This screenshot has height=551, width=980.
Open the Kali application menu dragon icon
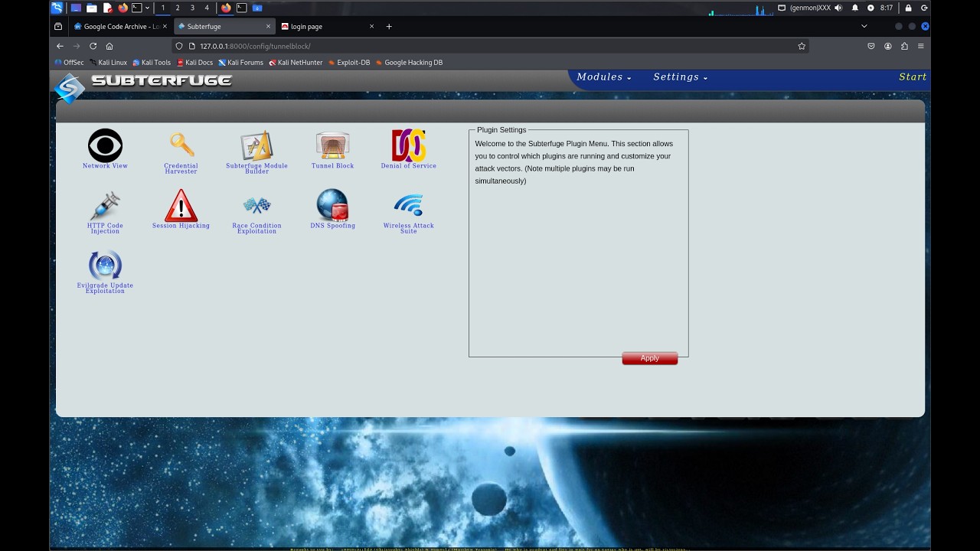57,8
